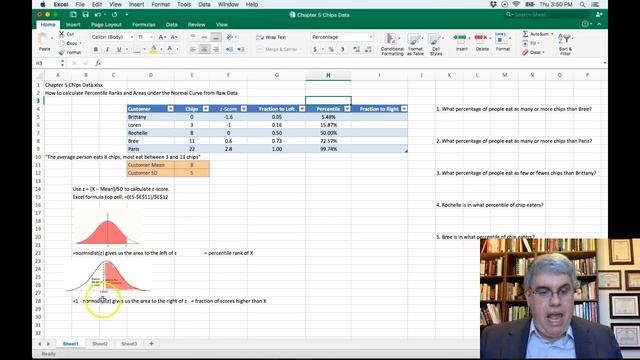Increase font size with the larger A icon
The image size is (640, 360).
162,37
